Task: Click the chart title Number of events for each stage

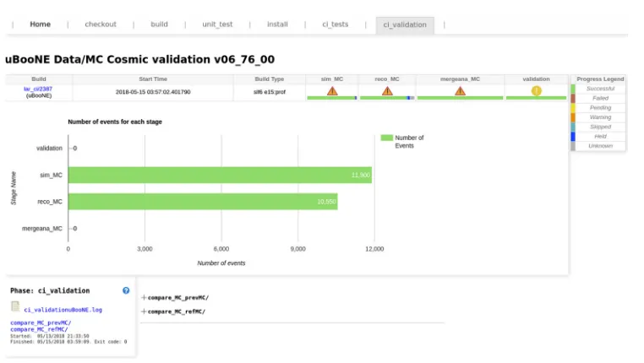Action: [x=115, y=122]
